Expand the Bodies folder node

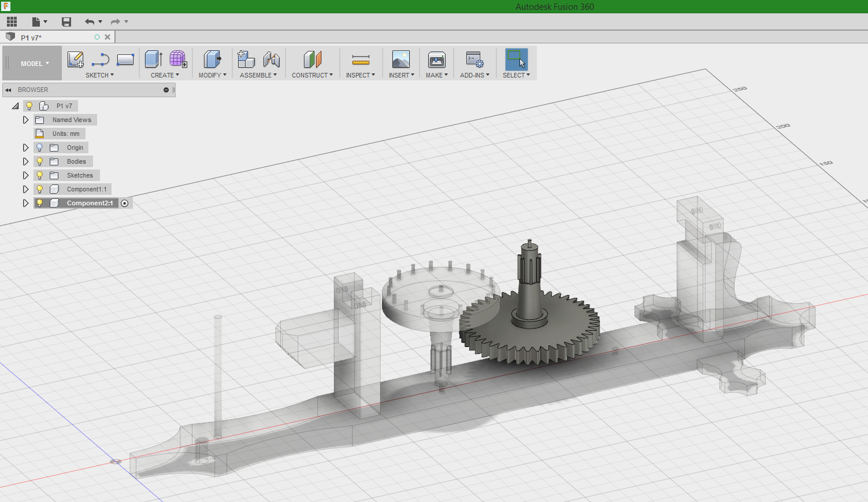click(x=25, y=161)
